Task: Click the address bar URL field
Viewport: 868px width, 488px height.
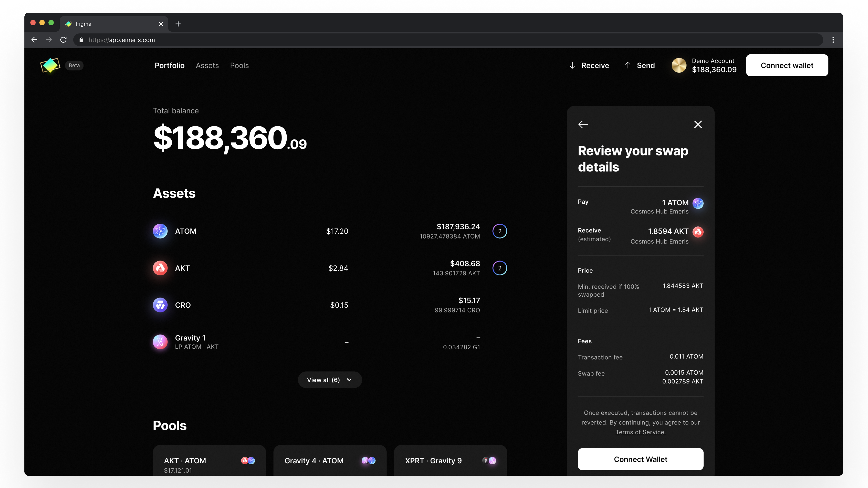Action: coord(448,40)
